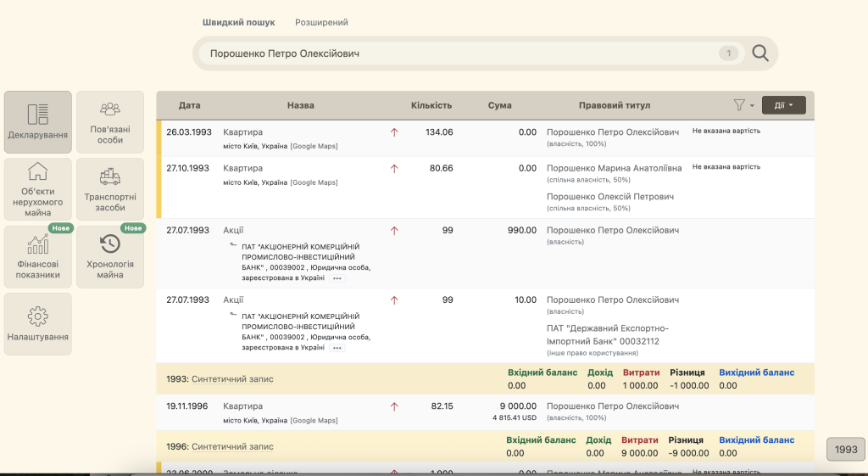The width and height of the screenshot is (868, 476).
Task: Open 1993 Синтетичний запис link
Action: tap(232, 379)
